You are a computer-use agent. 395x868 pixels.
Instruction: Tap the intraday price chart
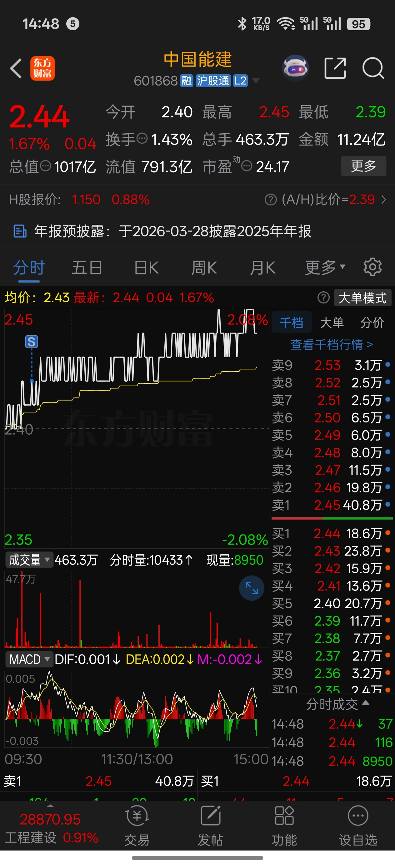tap(137, 428)
